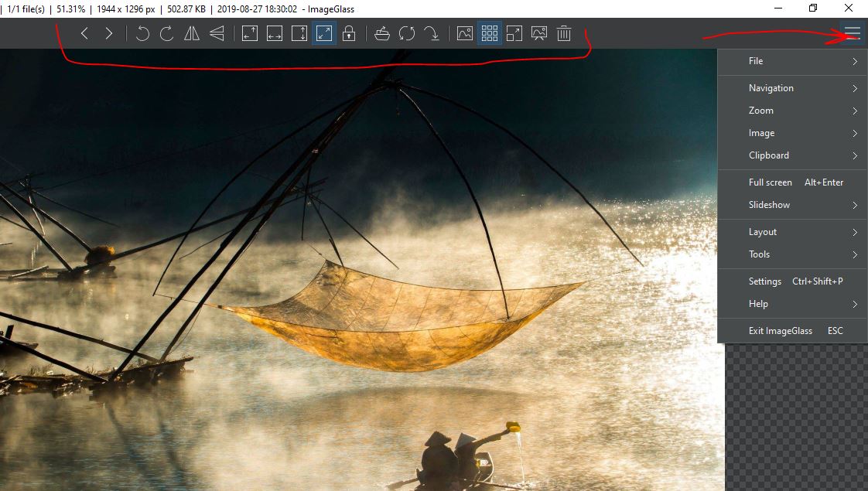Flip the image horizontally
868x491 pixels.
click(x=191, y=32)
